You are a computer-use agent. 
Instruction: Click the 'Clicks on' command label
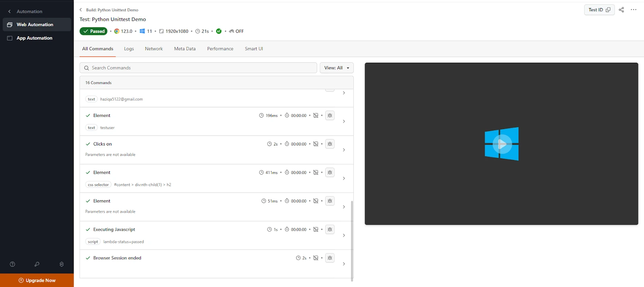point(103,144)
